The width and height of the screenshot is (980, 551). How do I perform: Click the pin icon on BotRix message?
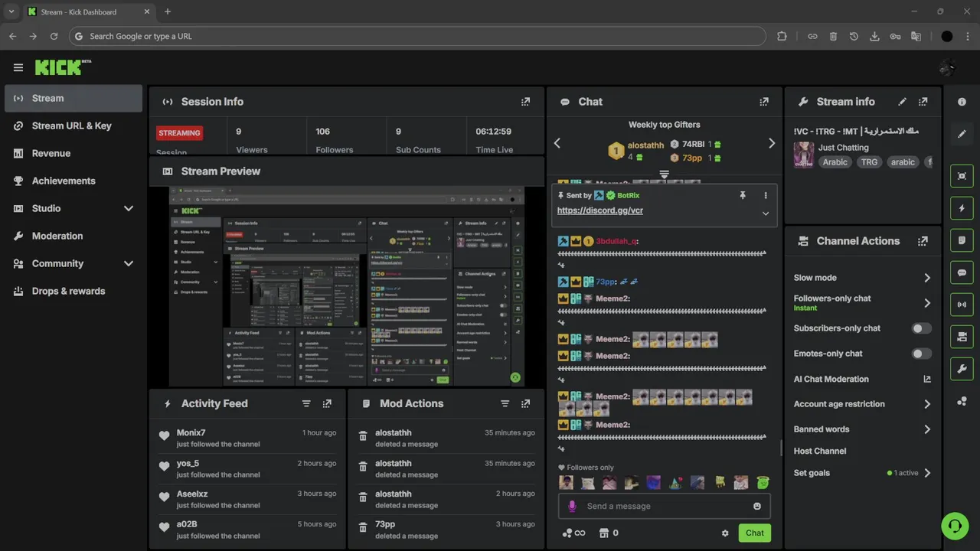click(x=742, y=195)
